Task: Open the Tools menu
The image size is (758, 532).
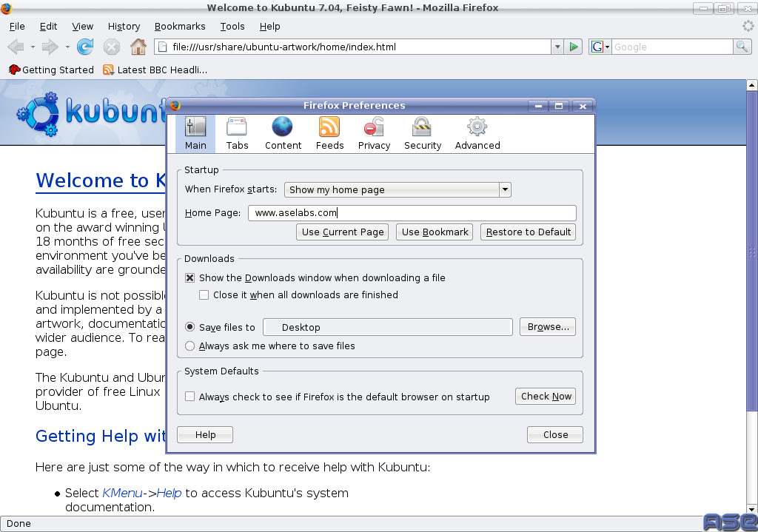Action: point(232,27)
